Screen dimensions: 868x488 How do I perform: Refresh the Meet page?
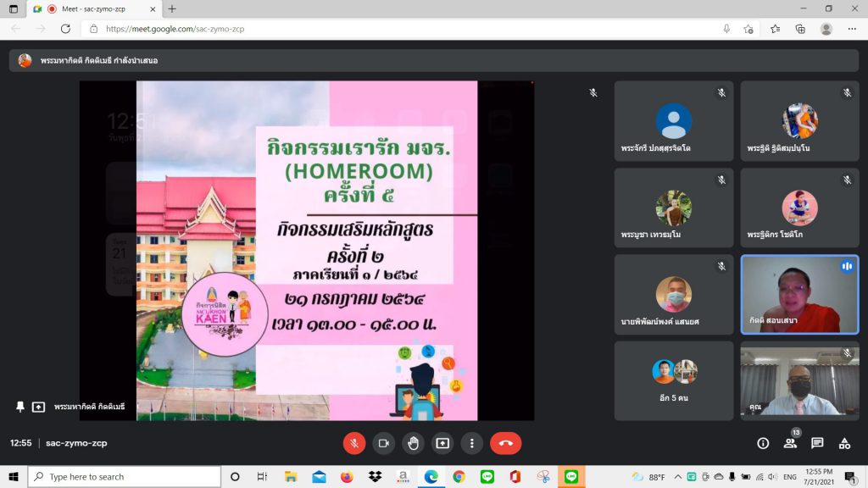[65, 29]
